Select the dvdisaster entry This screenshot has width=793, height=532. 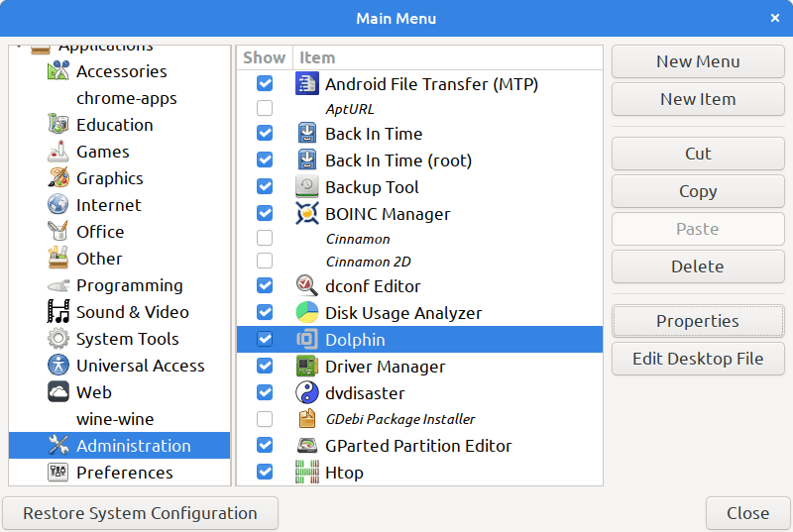(x=419, y=393)
